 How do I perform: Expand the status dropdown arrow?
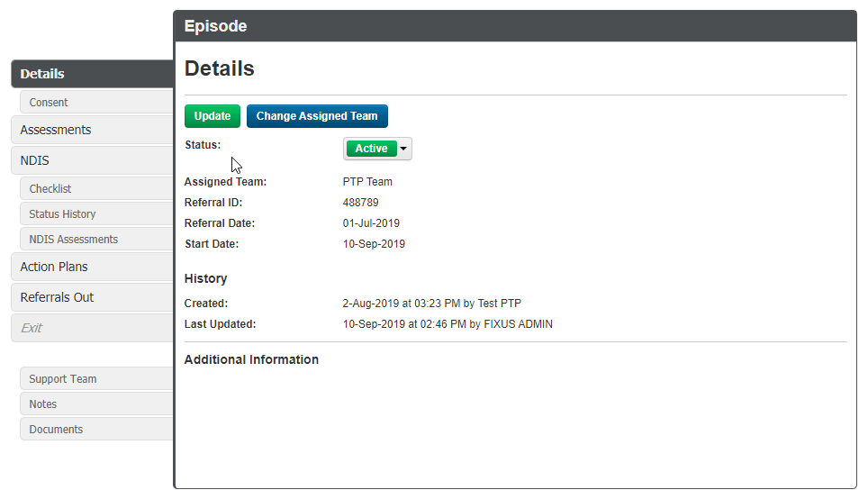click(x=403, y=149)
